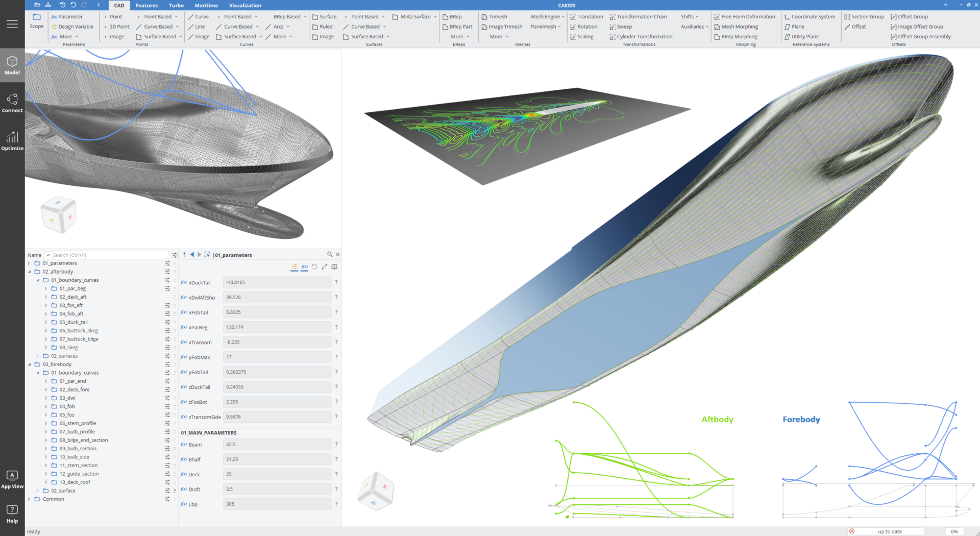Select the Scope tool in the CAD ribbon
980x536 pixels.
point(36,22)
